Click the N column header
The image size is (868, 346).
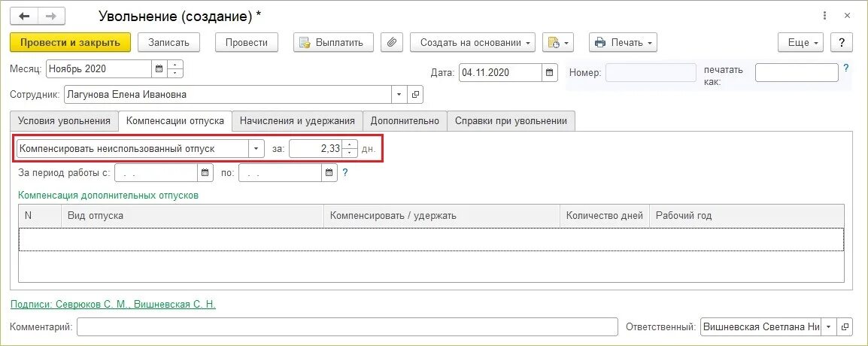(x=40, y=215)
